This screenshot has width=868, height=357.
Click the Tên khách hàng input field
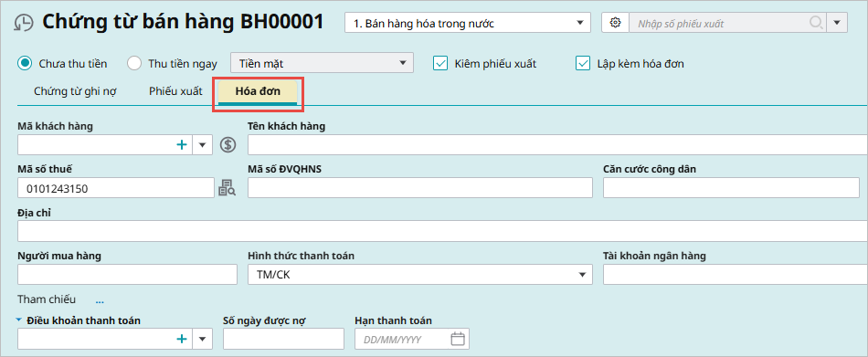557,145
